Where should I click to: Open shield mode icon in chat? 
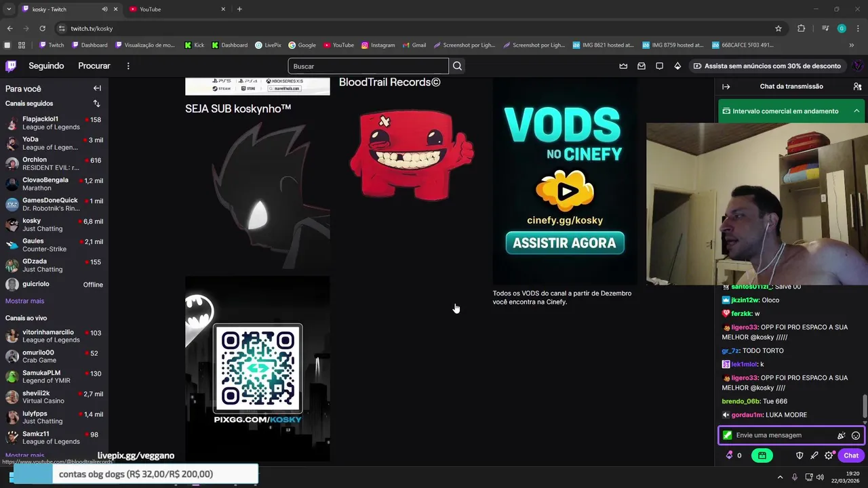tap(800, 455)
